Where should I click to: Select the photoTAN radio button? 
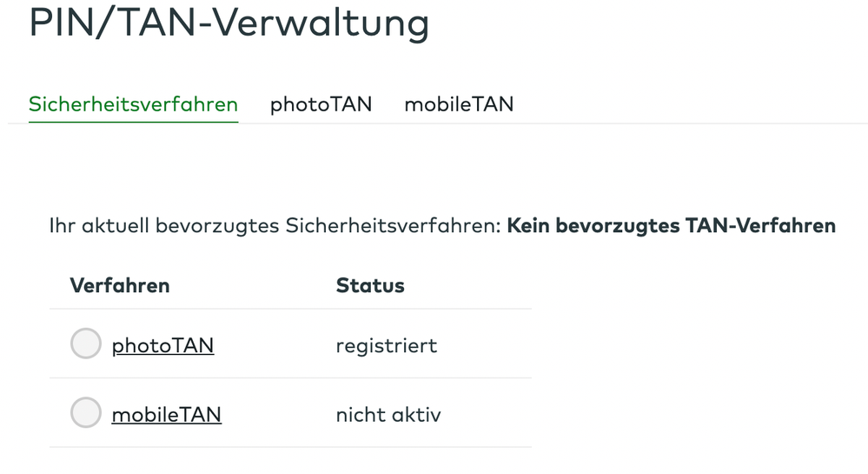click(x=85, y=344)
